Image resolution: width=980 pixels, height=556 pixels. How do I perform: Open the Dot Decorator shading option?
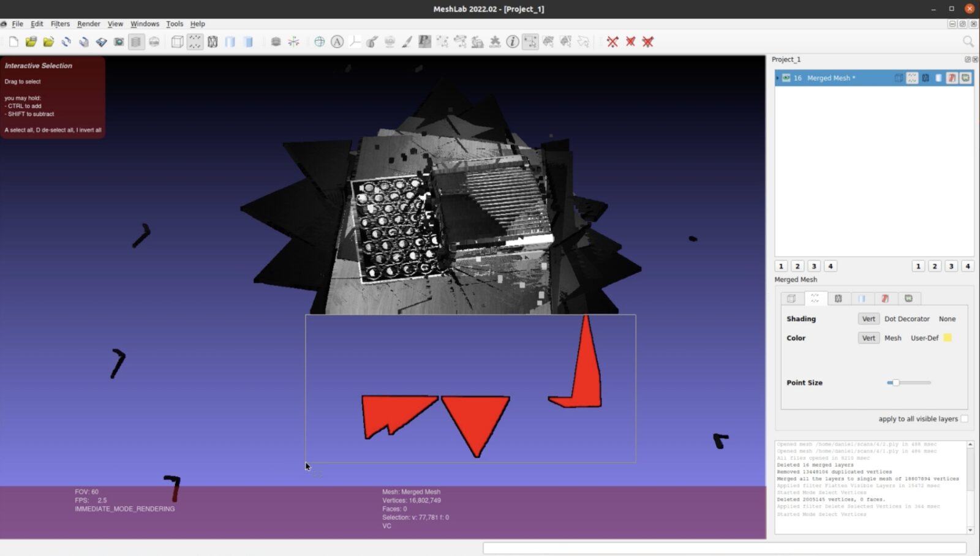pos(907,318)
